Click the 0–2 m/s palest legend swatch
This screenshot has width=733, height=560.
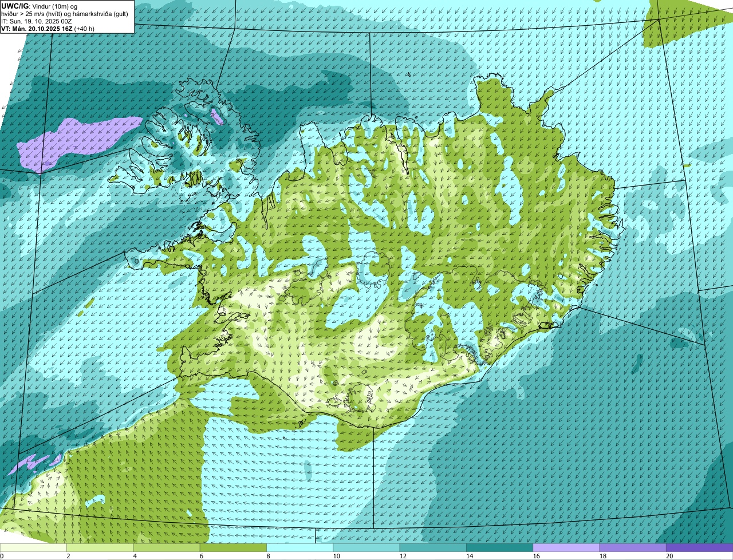[33, 547]
